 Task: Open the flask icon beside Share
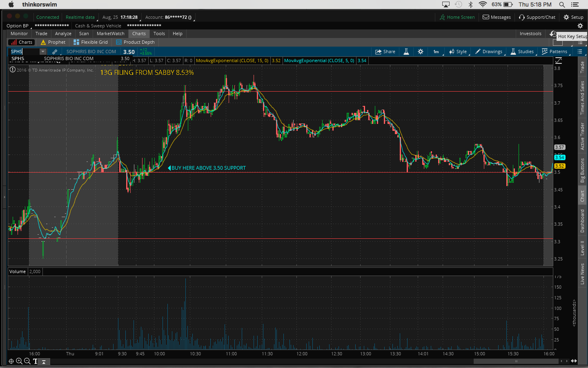click(406, 52)
